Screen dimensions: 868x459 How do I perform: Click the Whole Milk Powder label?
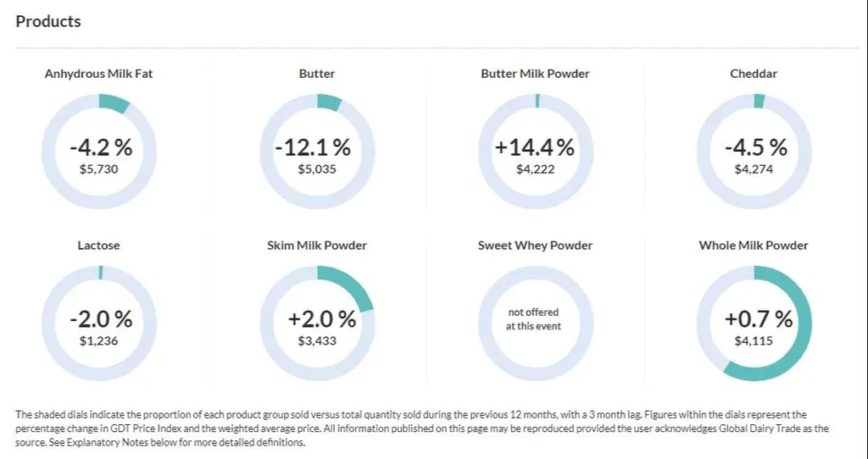[754, 246]
